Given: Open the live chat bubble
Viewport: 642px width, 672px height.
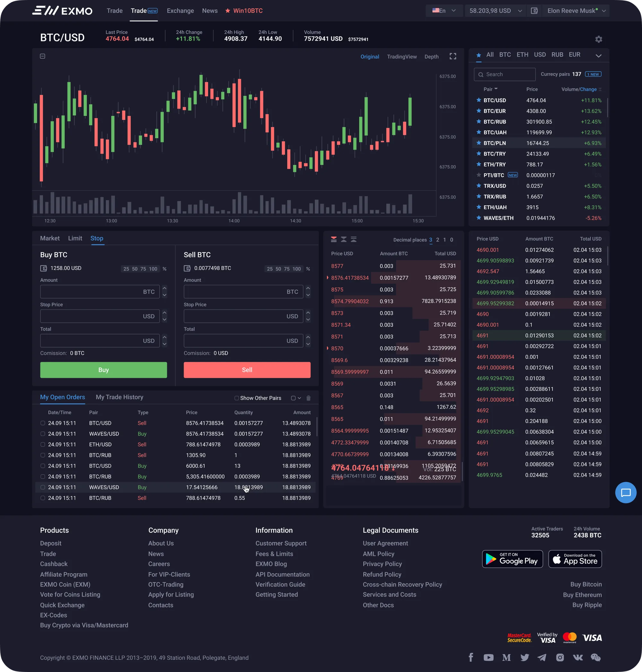Looking at the screenshot, I should [626, 493].
